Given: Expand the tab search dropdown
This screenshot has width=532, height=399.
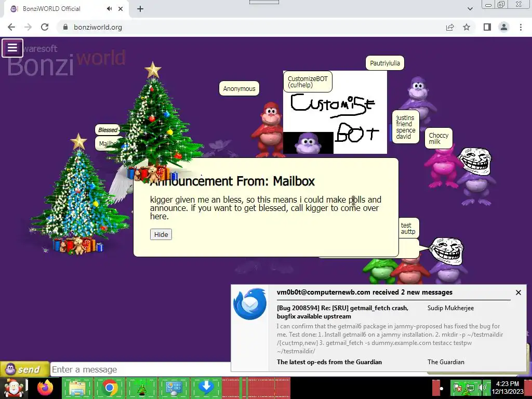Looking at the screenshot, I should click(x=470, y=9).
